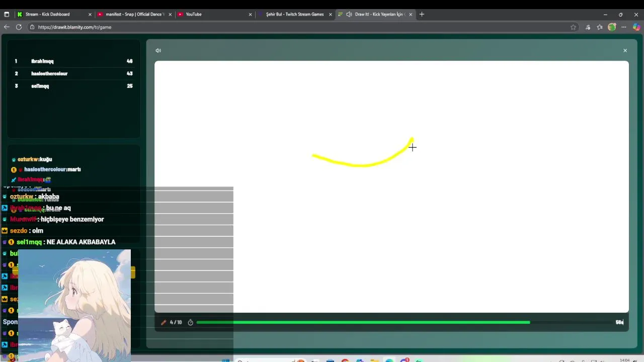Close the drawing game panel
644x362 pixels.
(x=625, y=50)
